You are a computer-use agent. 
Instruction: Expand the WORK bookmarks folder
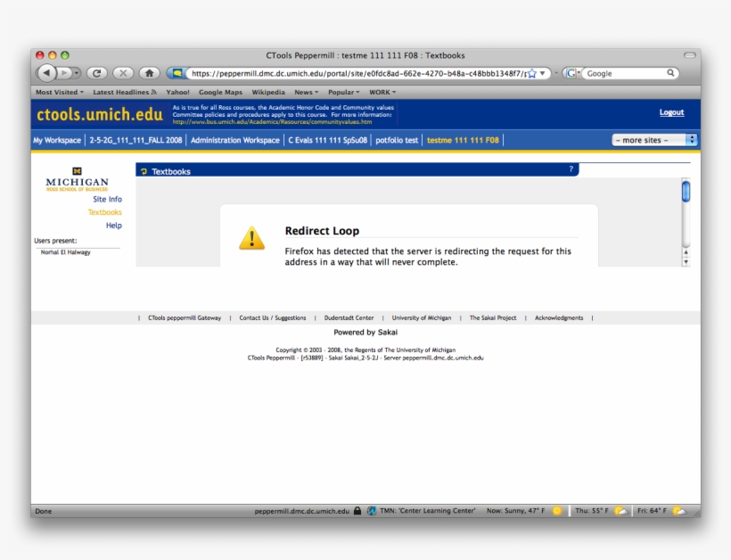(x=382, y=92)
